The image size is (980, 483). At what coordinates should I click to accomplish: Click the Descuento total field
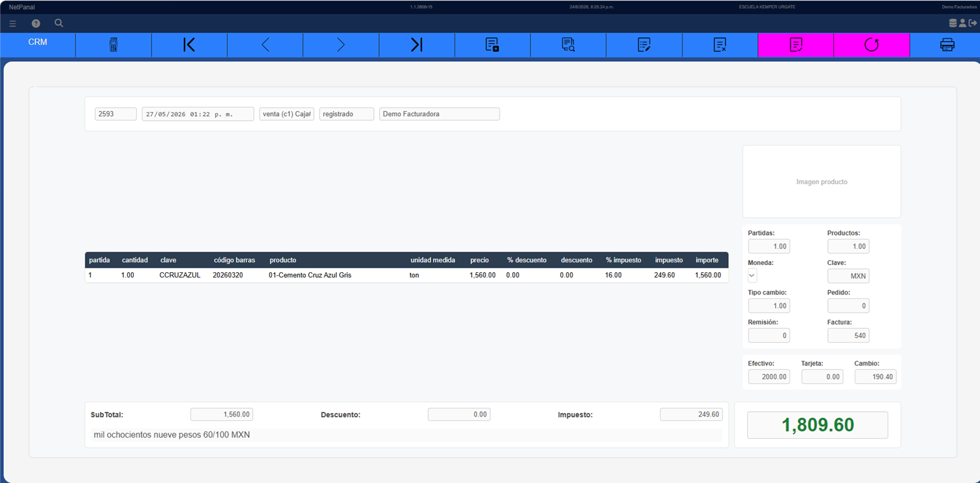coord(459,414)
